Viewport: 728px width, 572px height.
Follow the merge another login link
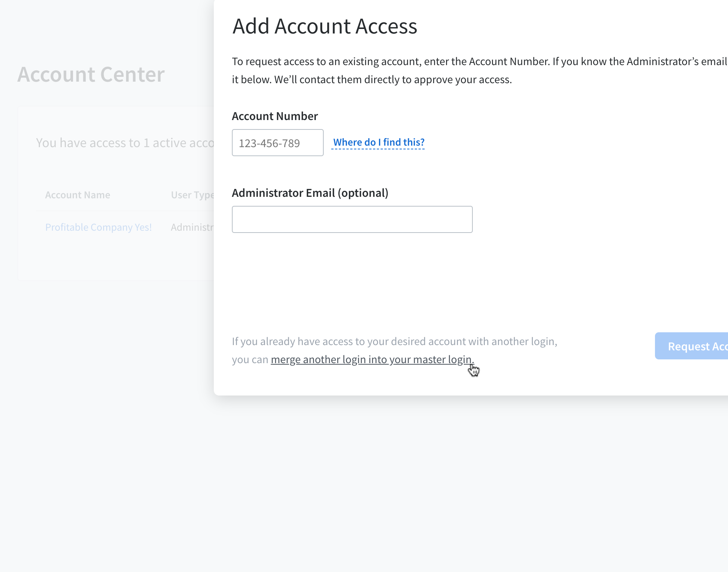pos(372,359)
